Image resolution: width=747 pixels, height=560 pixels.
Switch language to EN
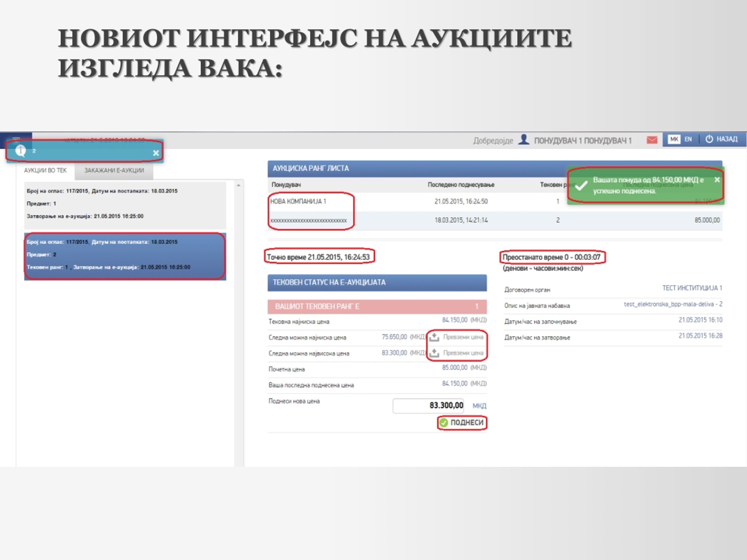coord(688,139)
